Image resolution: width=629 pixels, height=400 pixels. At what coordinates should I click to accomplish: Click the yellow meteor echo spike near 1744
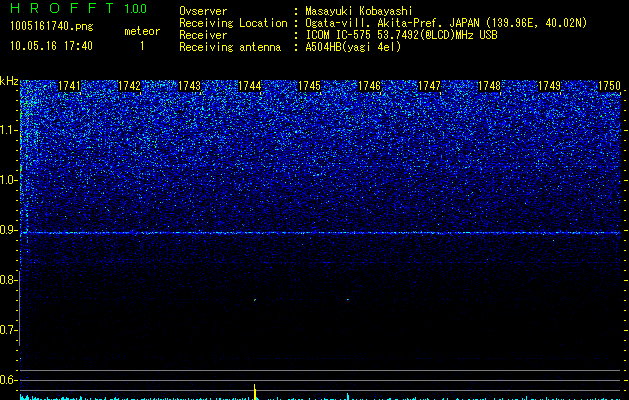[255, 391]
